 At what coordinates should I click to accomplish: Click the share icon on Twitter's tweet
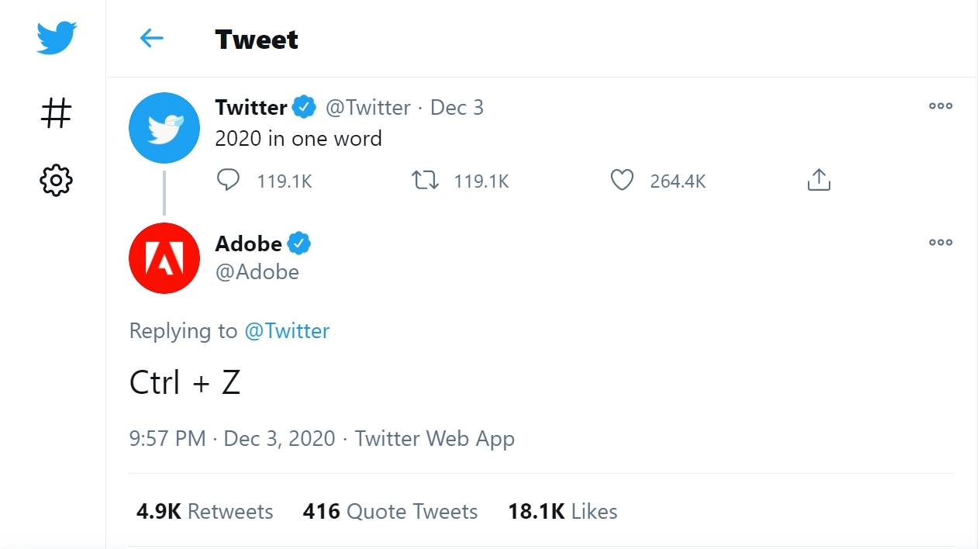click(819, 181)
